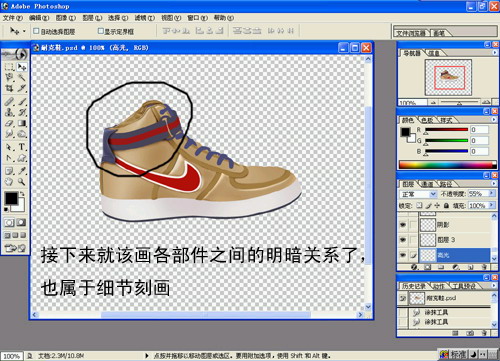Select the Rectangular Marquee tool
Screen dimensions: 500x361
click(x=9, y=67)
